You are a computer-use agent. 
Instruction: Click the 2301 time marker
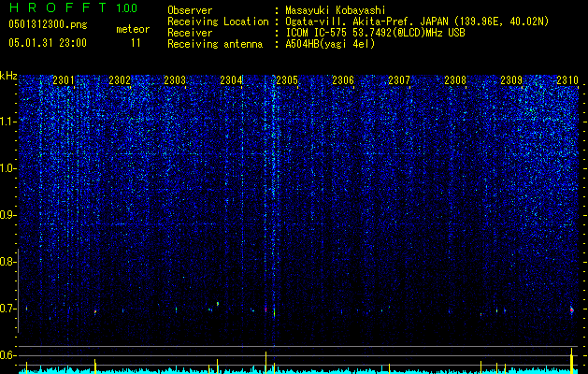coord(64,79)
